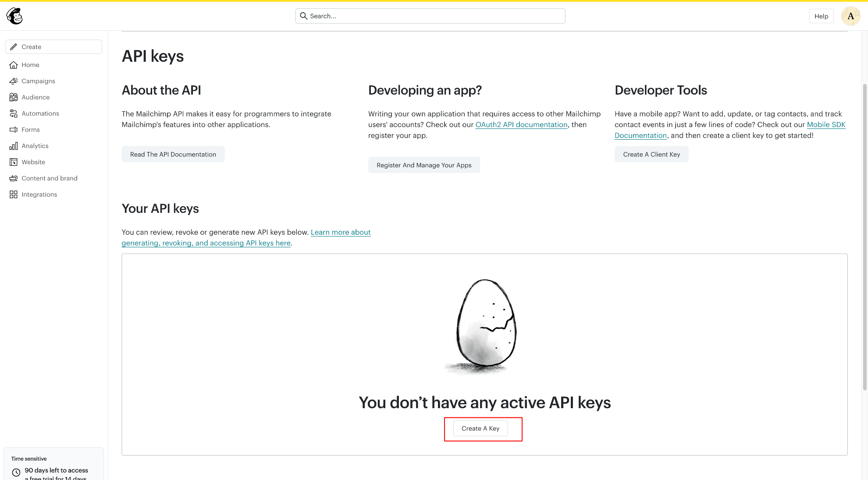Viewport: 868px width, 480px height.
Task: Click the Campaigns megaphone icon
Action: click(x=14, y=81)
